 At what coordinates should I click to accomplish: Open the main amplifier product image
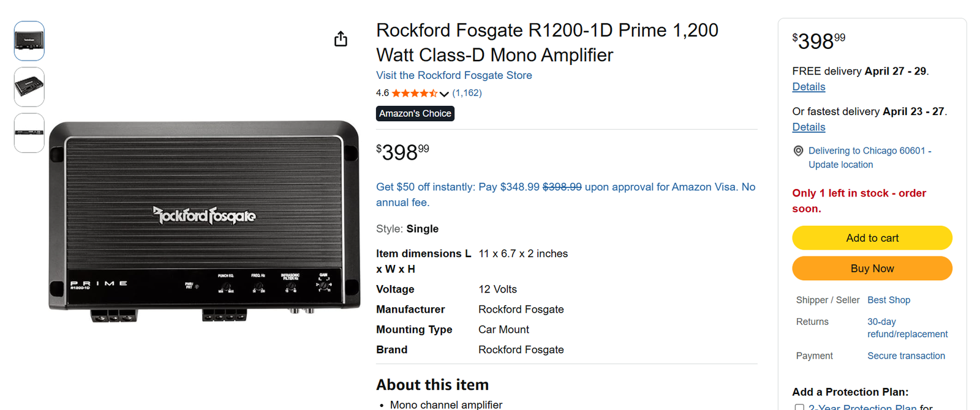click(x=204, y=220)
